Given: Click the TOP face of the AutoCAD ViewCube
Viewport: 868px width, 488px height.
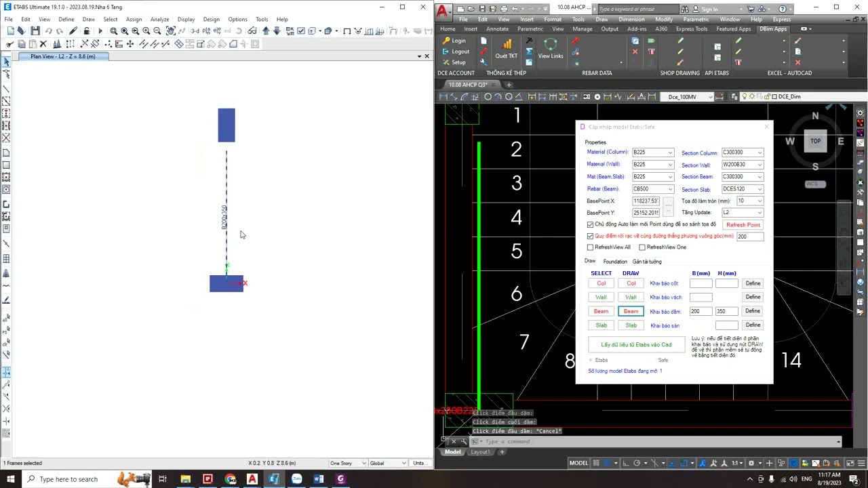Looking at the screenshot, I should point(815,141).
